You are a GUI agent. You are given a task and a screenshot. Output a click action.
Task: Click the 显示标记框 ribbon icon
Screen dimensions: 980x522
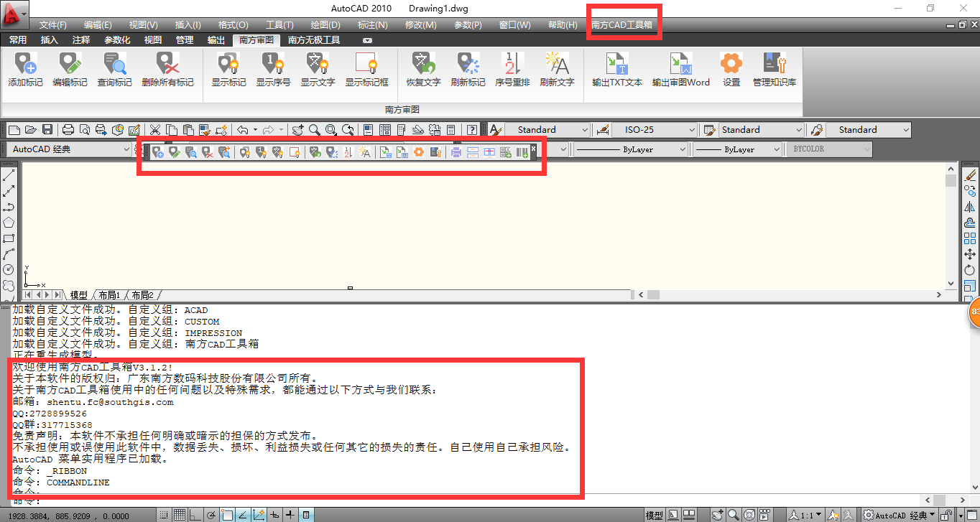tap(366, 69)
